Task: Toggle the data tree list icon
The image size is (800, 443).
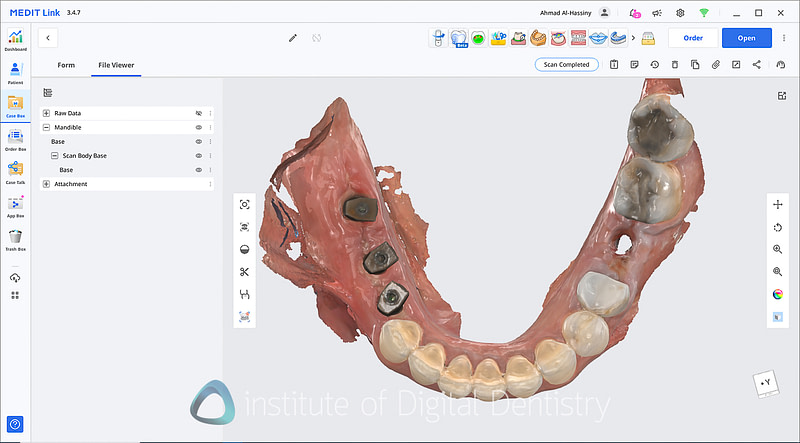Action: 48,92
